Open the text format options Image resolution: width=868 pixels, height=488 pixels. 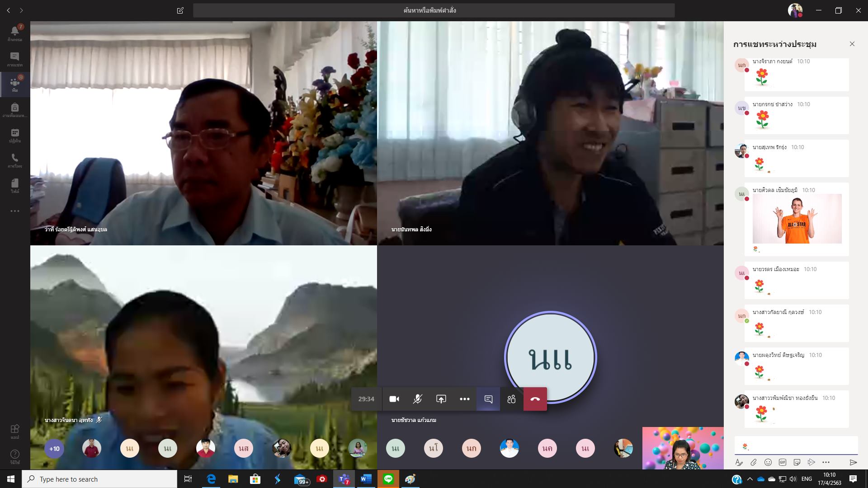(x=739, y=462)
